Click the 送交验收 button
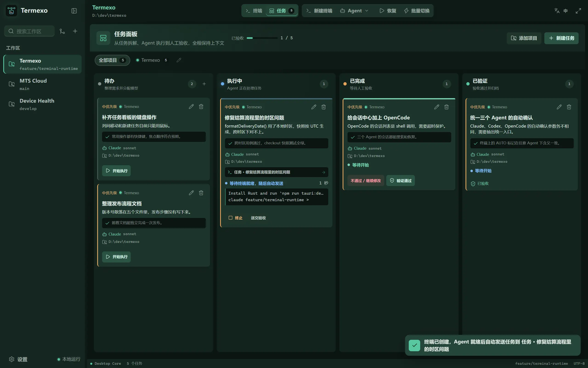The image size is (588, 368). (258, 218)
